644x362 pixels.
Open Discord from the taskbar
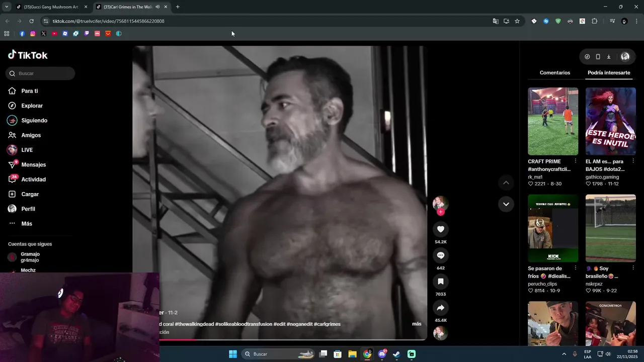click(x=382, y=354)
